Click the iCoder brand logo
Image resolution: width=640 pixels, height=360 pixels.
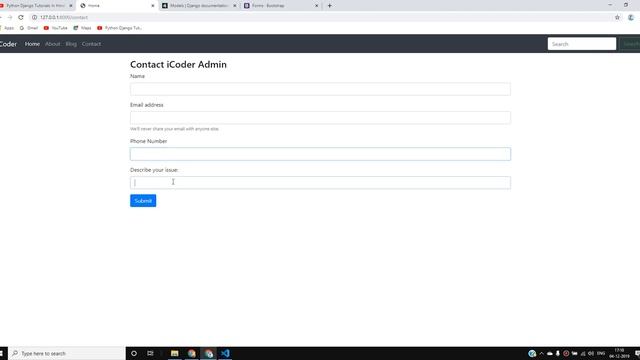coord(8,44)
